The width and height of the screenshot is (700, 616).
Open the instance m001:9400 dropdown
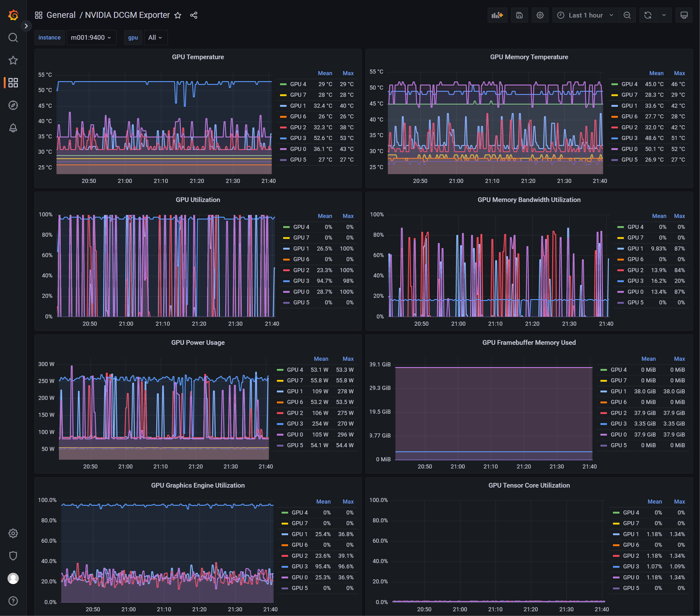click(x=91, y=37)
